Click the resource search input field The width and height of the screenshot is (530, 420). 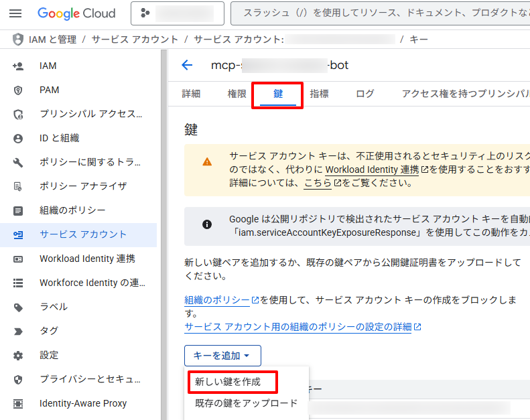[382, 13]
